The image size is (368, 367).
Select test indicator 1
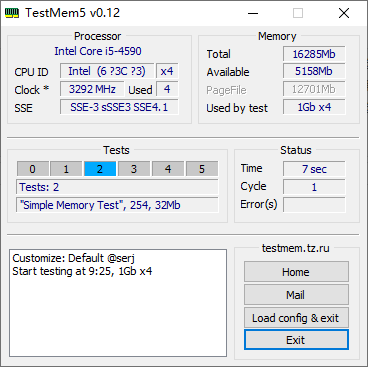pos(66,169)
